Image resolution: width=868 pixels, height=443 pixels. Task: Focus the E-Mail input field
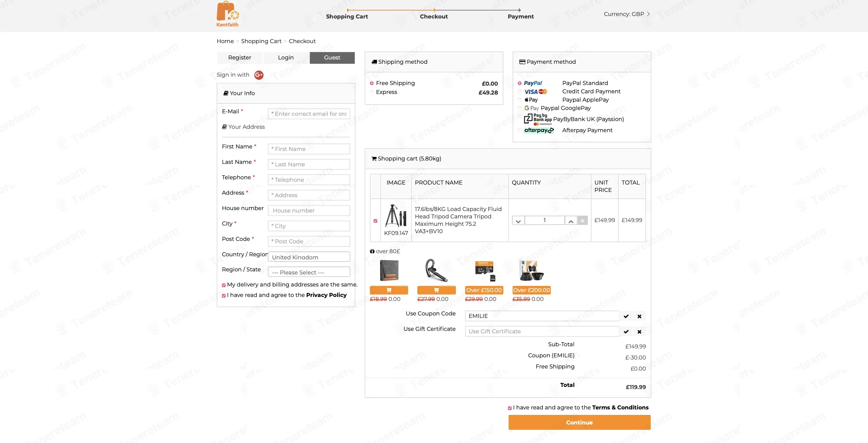click(x=309, y=114)
